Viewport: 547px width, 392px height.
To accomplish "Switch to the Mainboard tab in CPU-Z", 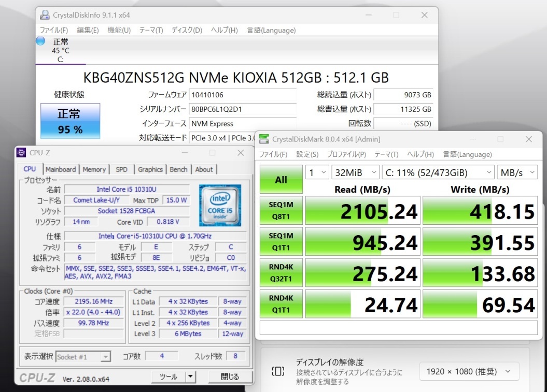I will pos(61,169).
